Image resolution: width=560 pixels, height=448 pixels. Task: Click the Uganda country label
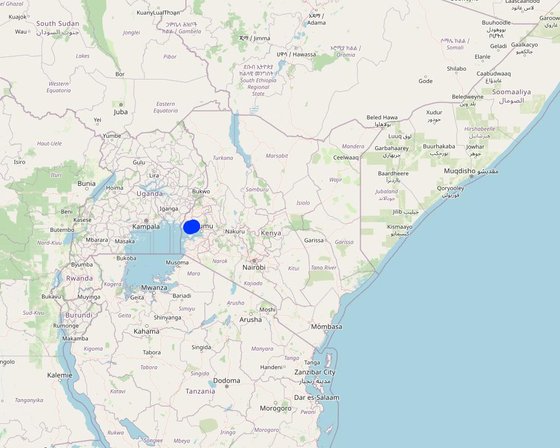point(150,194)
